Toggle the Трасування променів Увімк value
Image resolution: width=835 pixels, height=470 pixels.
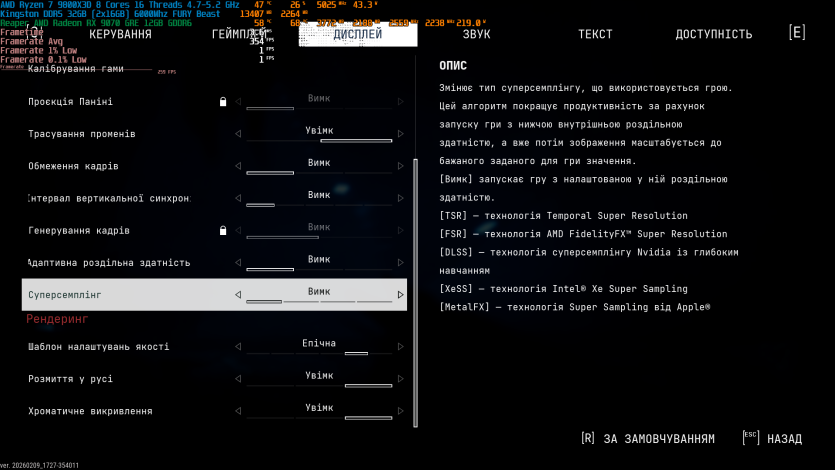[x=319, y=130]
